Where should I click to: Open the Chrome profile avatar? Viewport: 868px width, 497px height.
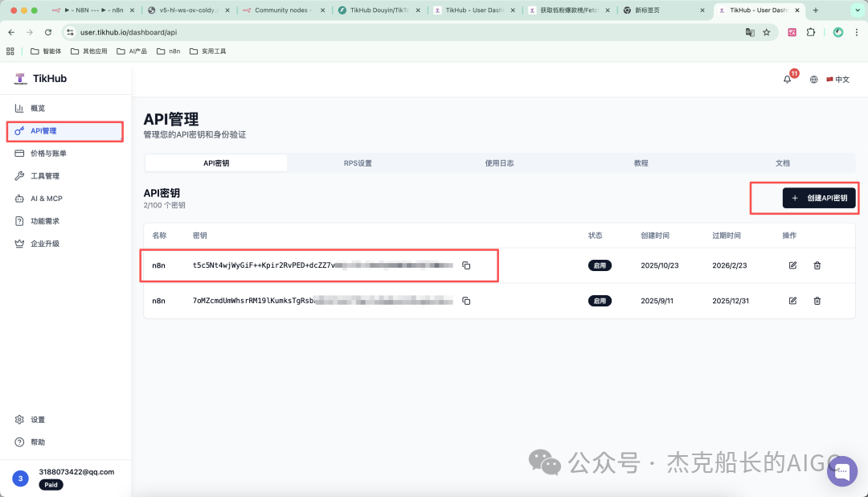pyautogui.click(x=838, y=32)
